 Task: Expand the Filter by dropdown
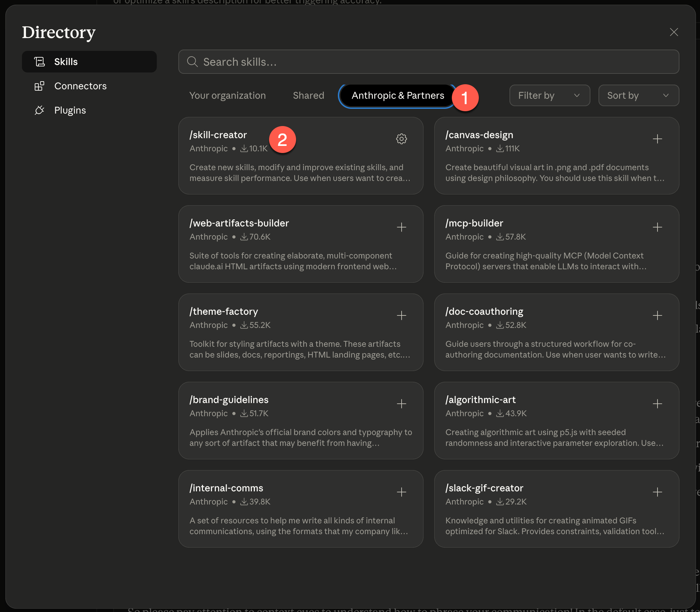(549, 95)
